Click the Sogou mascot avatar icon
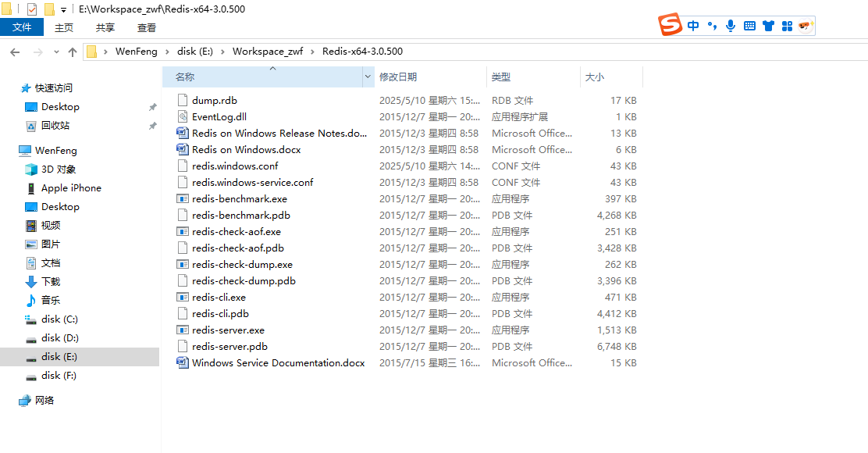 coord(806,26)
